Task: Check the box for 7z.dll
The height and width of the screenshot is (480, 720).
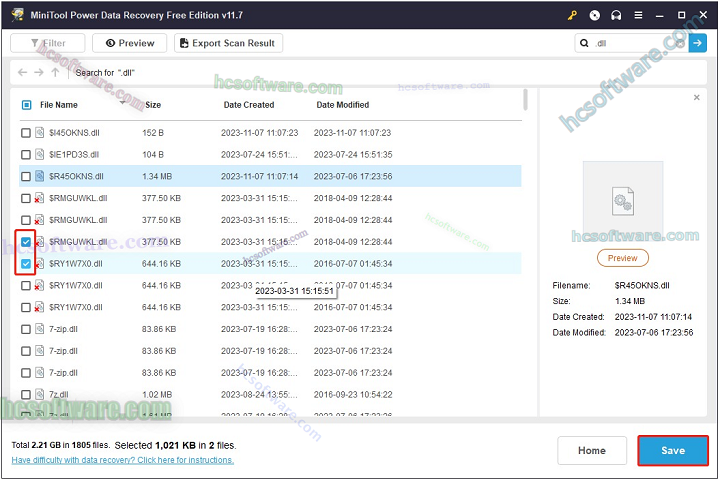Action: click(x=26, y=395)
